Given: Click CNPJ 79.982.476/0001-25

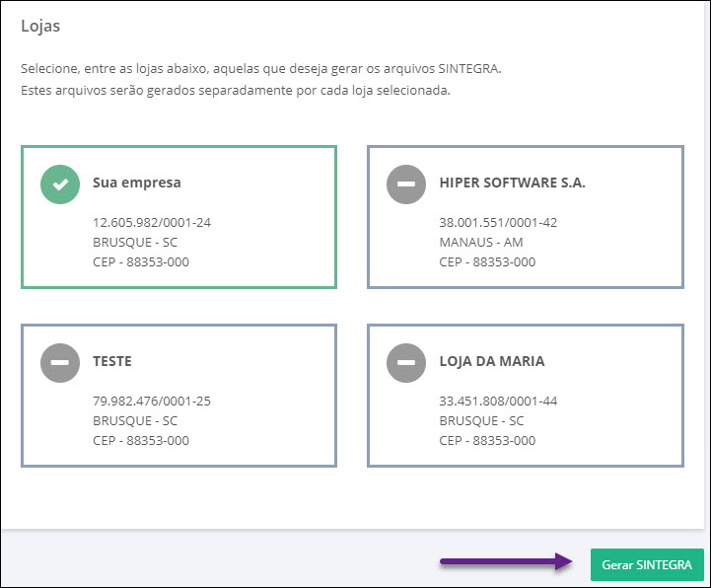Looking at the screenshot, I should click(x=152, y=402).
